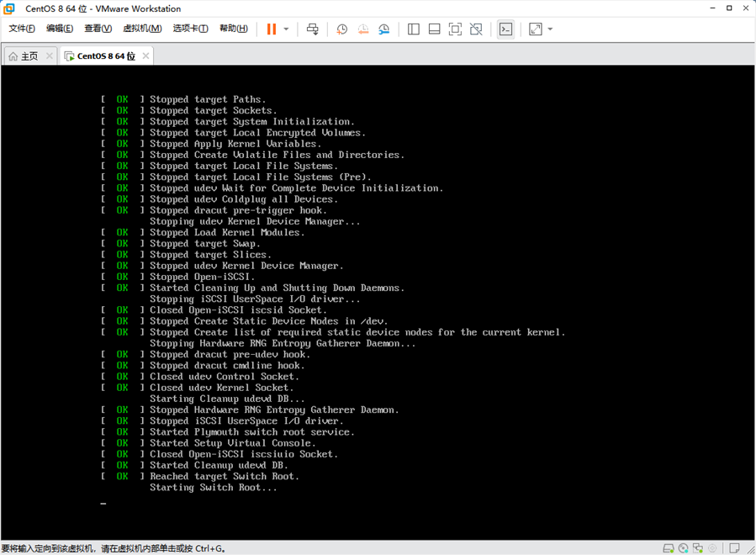Screen dimensions: 756x555
Task: Maximize the VMware Workstation window
Action: (x=729, y=8)
